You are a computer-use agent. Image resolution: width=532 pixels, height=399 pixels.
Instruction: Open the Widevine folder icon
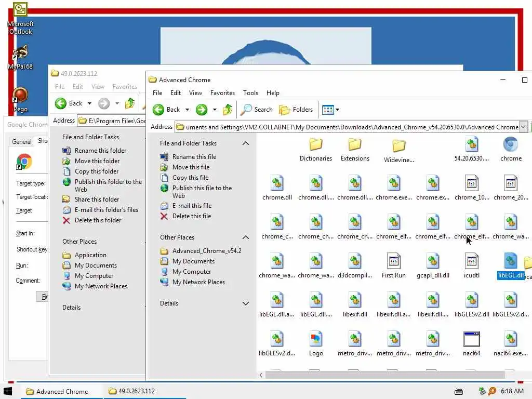[x=398, y=146]
